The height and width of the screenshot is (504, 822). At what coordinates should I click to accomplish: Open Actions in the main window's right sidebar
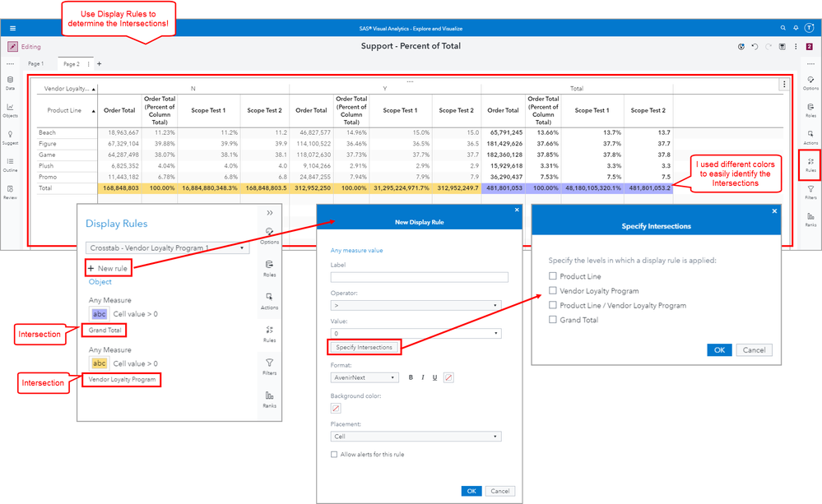(x=810, y=137)
